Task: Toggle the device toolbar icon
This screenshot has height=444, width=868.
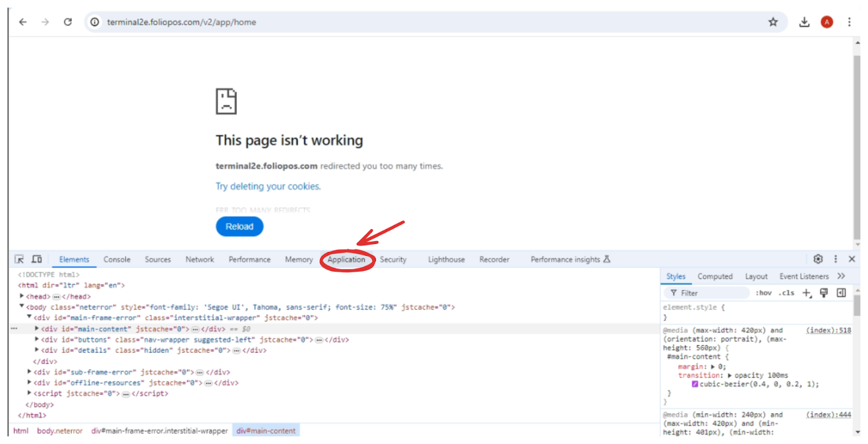Action: (x=37, y=259)
